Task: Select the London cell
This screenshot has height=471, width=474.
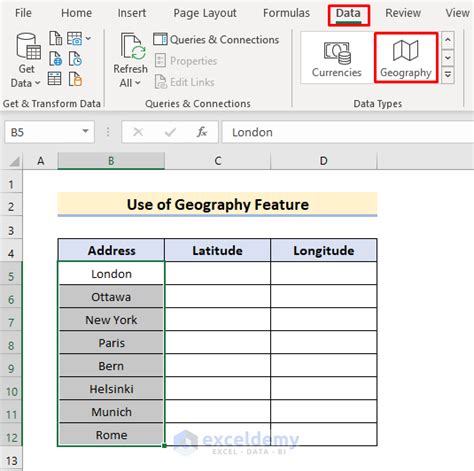Action: coord(111,274)
